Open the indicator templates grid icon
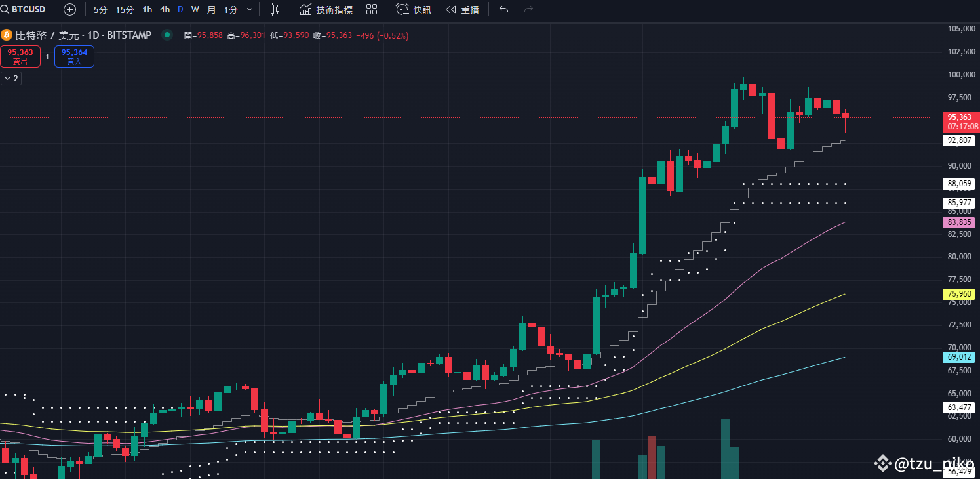The image size is (980, 479). (372, 10)
